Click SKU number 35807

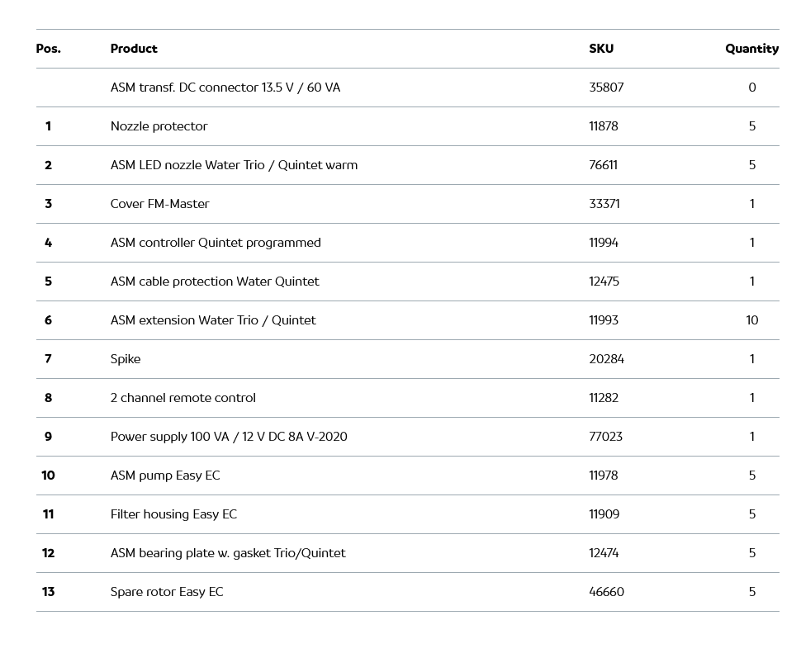click(606, 88)
